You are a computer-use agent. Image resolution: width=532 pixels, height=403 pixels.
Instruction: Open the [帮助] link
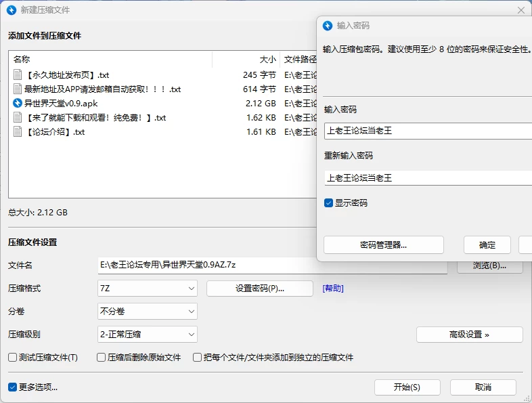coord(333,289)
